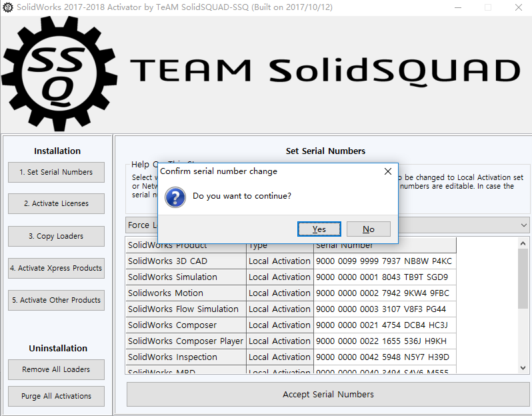Select the SolidWorks Inspection product cell

click(186, 357)
